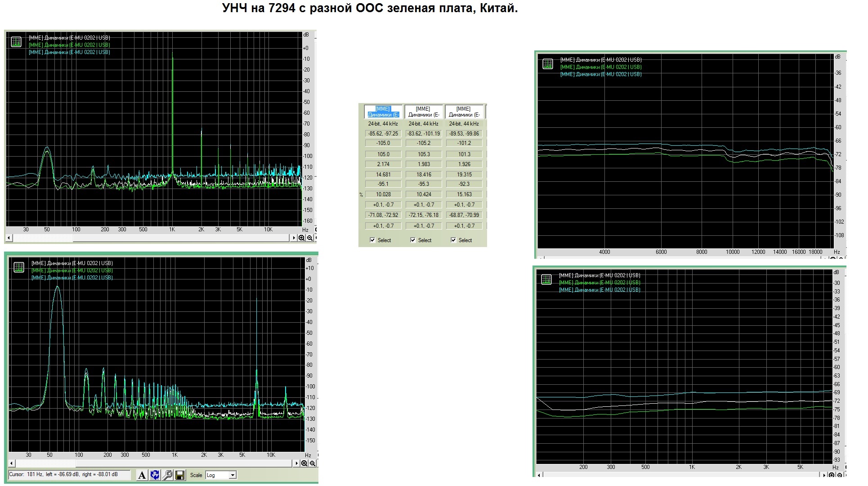Open graph settings via the wrench icon
Viewport: 868px width, 486px height.
(167, 475)
